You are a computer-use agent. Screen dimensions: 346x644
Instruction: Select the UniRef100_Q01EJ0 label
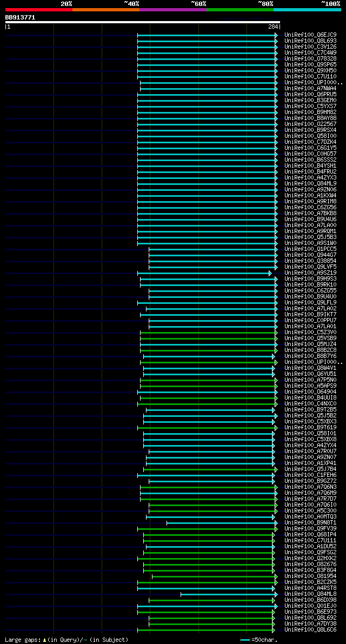(310, 606)
